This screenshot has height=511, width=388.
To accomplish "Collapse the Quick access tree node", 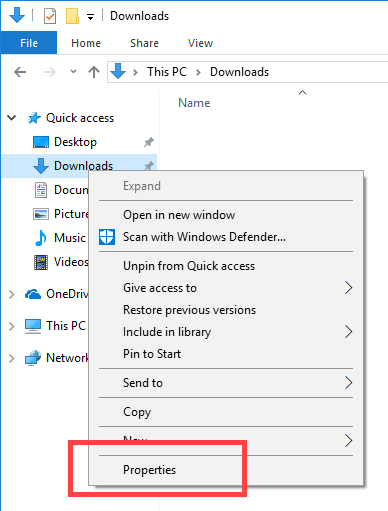I will 12,118.
